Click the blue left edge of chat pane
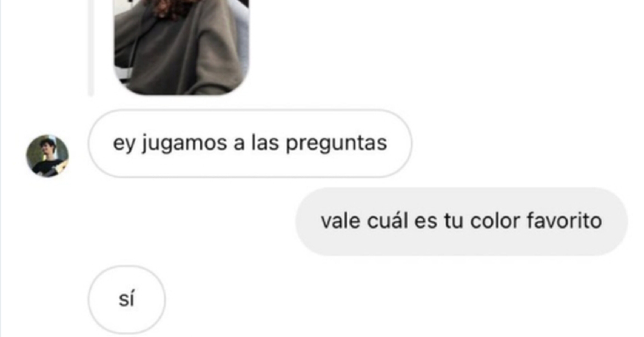Viewport: 644px width, 337px height. coord(1,168)
